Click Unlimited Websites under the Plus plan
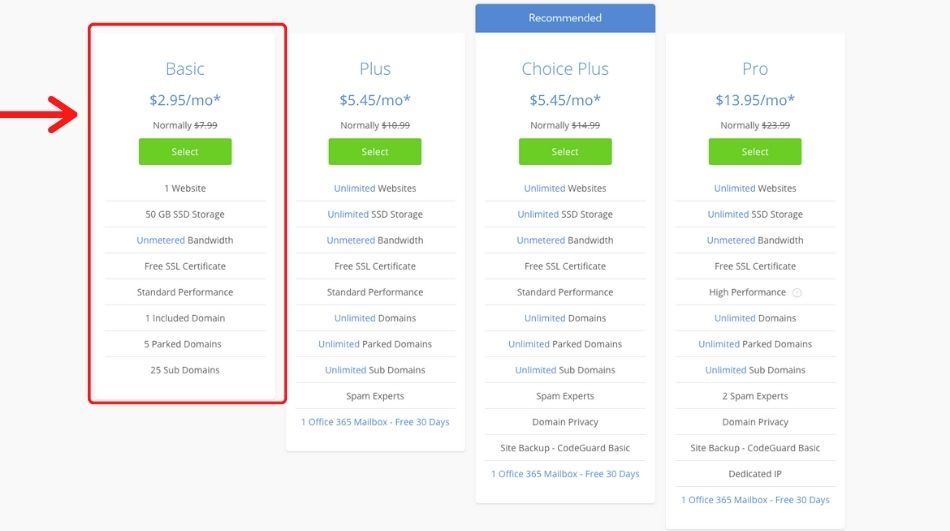The image size is (950, 531). point(375,189)
